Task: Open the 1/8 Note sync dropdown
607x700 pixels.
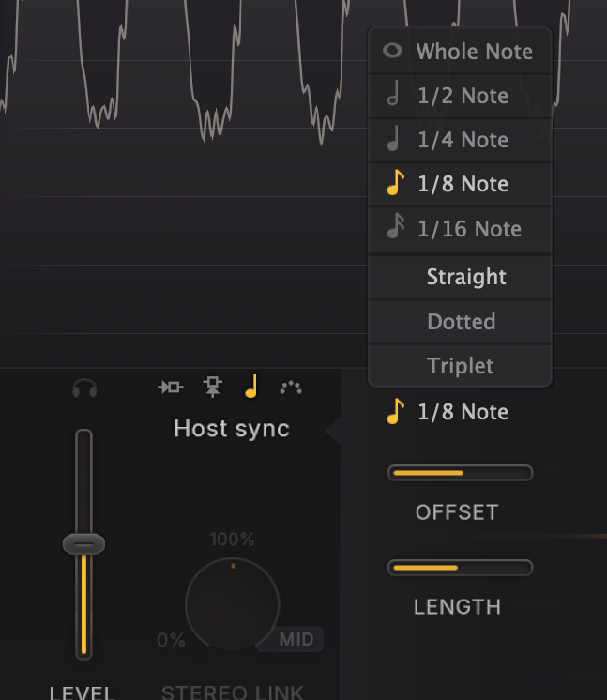Action: point(448,412)
